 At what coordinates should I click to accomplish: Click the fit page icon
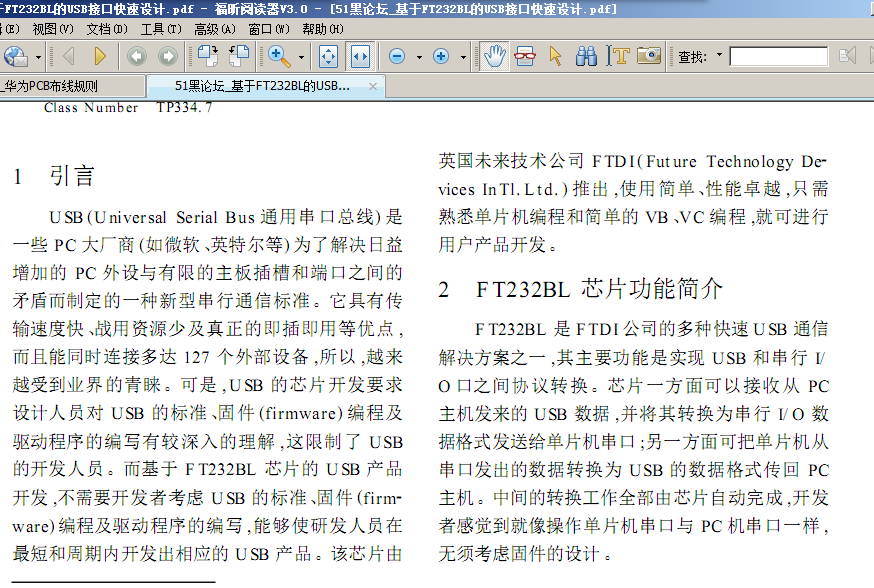[x=328, y=56]
